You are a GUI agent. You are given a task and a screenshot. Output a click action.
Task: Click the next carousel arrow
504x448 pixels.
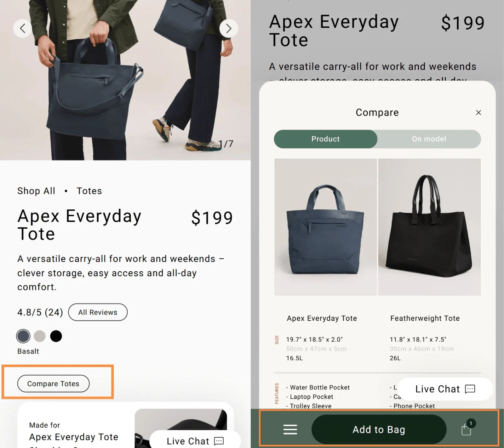229,28
